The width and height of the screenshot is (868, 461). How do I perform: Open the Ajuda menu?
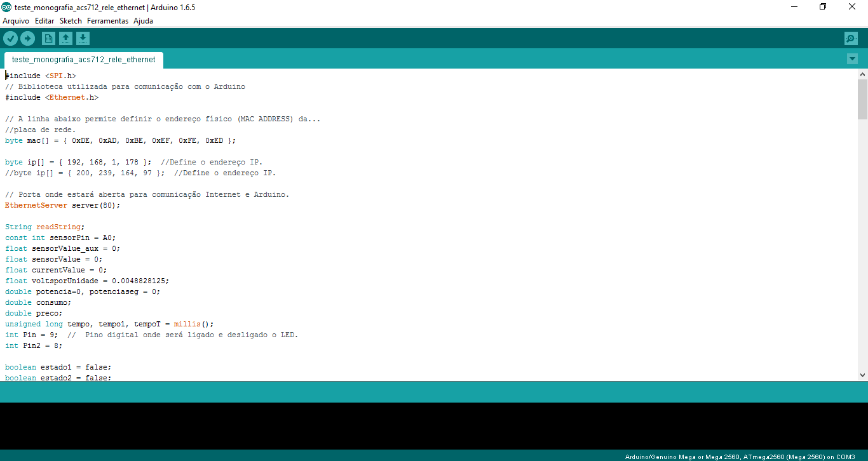(143, 21)
